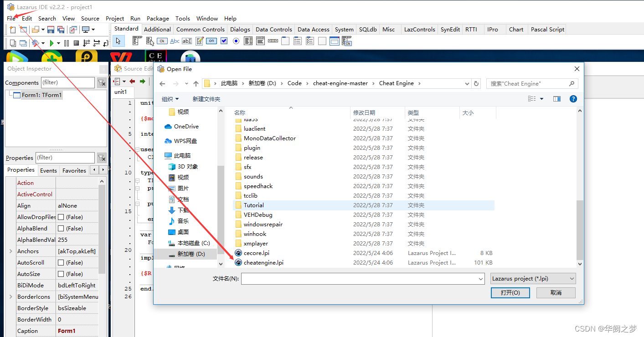Pick the TEdit component icon
The image size is (644, 337).
pyautogui.click(x=187, y=41)
